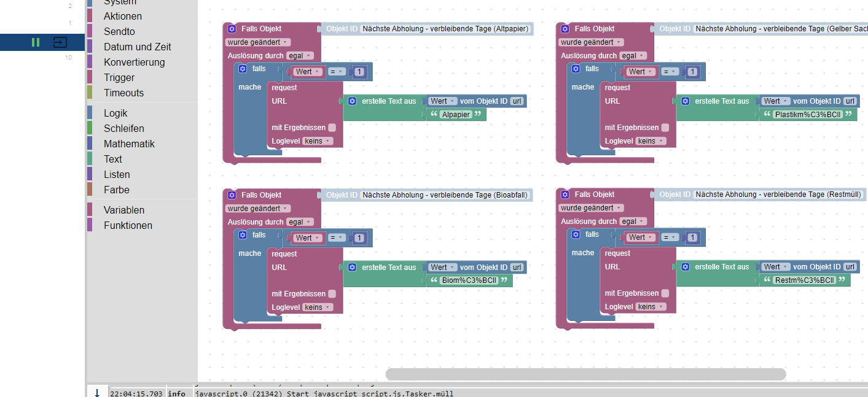The width and height of the screenshot is (868, 397).
Task: Open 'egal' Auslösung dropdown in Bioabfall block
Action: 300,222
